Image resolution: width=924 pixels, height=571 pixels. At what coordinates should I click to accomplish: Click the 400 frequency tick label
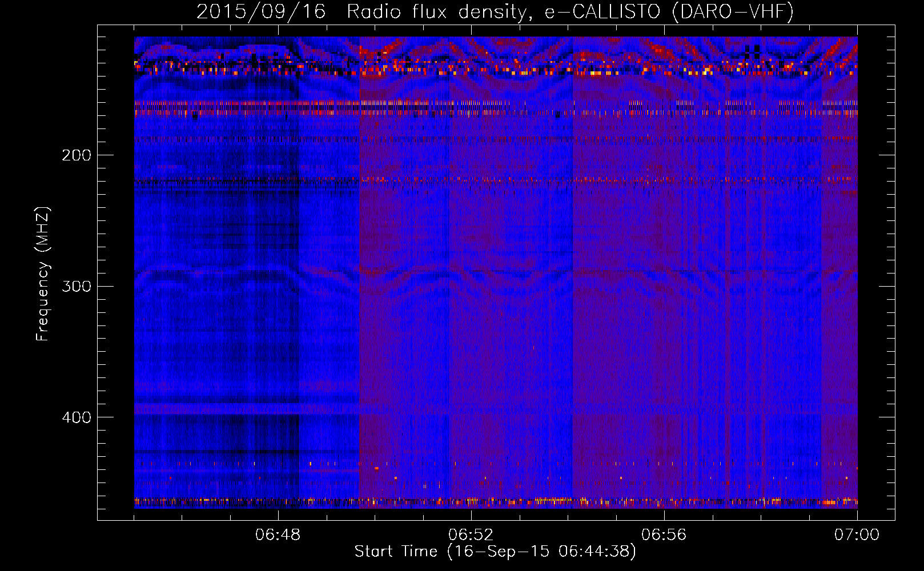point(77,417)
